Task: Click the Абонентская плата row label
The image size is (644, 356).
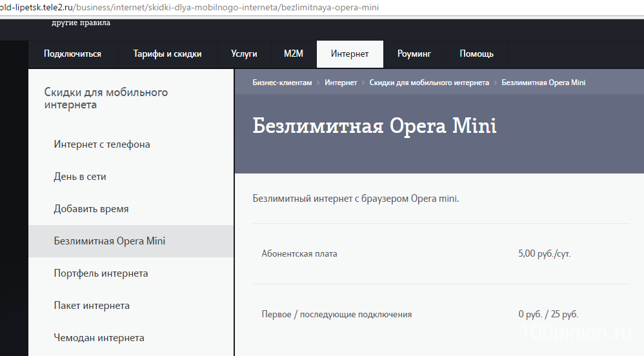Action: pyautogui.click(x=299, y=253)
